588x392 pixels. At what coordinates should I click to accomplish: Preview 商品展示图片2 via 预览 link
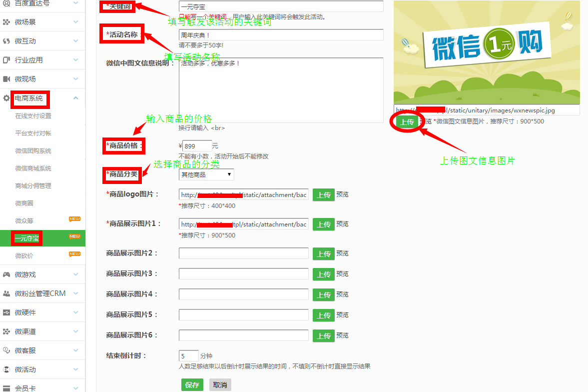[x=342, y=253]
